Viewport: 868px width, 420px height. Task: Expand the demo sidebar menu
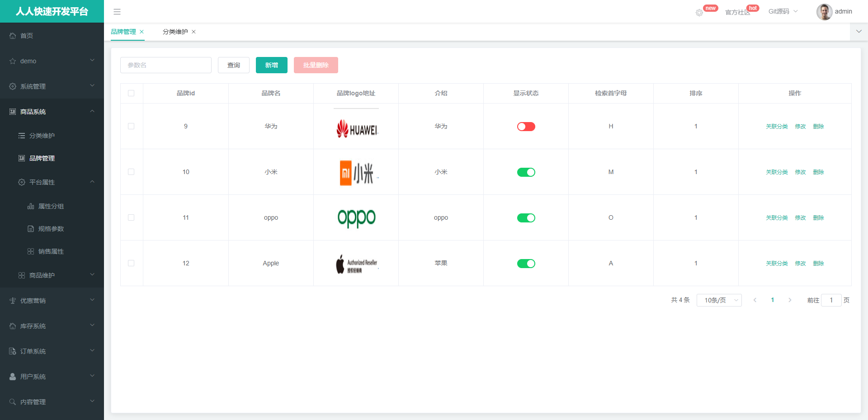tap(52, 61)
